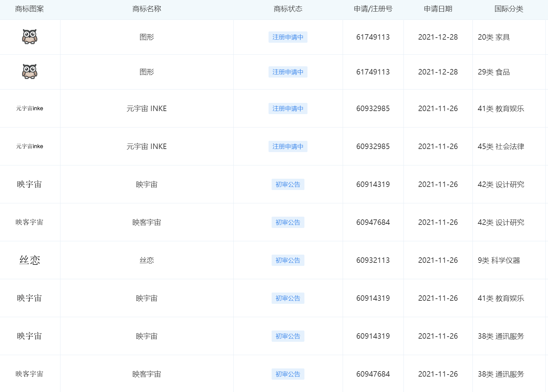Select name 图形 in 20类 家具 row
This screenshot has width=548, height=392.
(x=147, y=37)
